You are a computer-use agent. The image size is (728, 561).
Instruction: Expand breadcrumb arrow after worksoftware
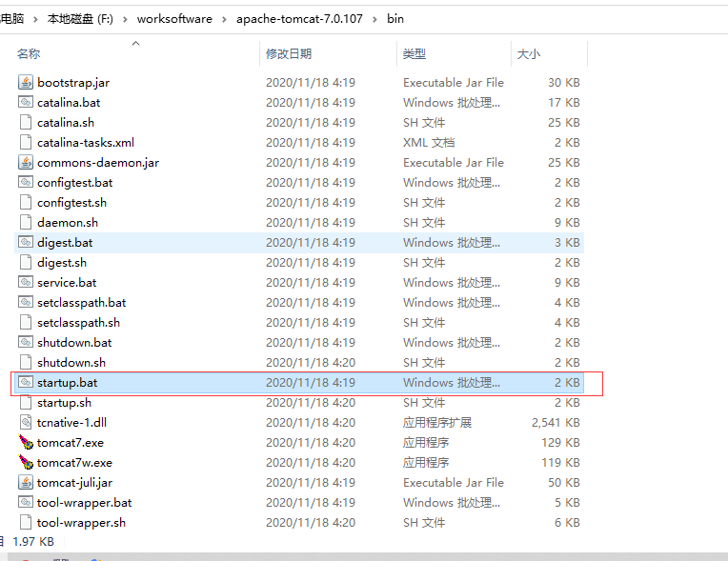[x=224, y=19]
